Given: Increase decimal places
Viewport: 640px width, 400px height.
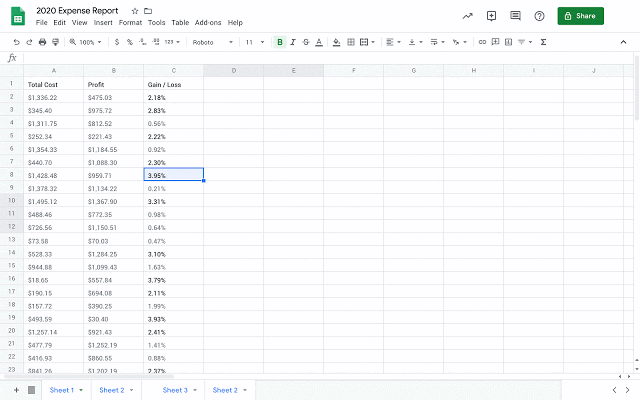Looking at the screenshot, I should (156, 42).
